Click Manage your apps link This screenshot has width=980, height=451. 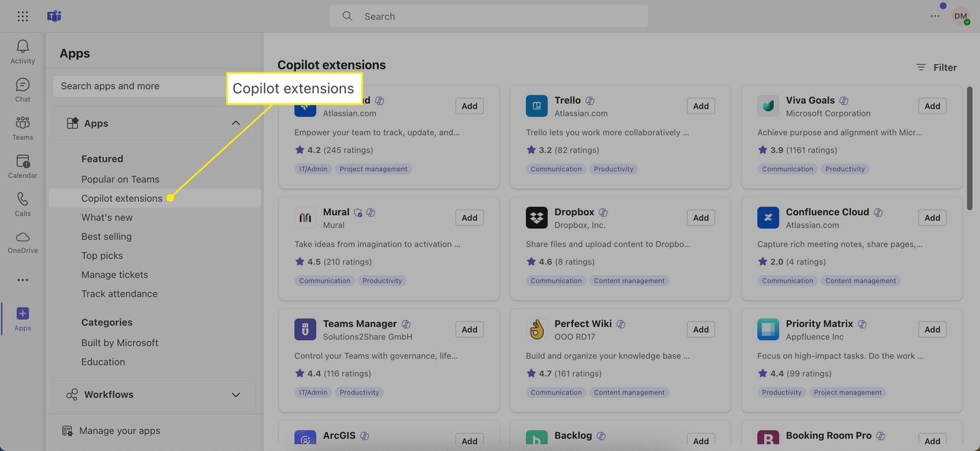(x=119, y=431)
